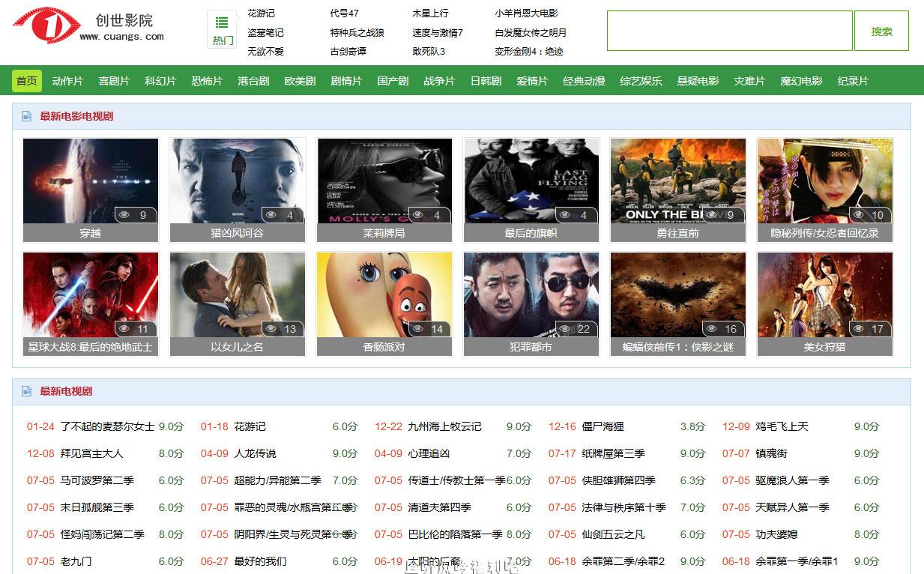Viewport: 924px width, 574px height.
Task: Open TV series 了不起的麦瑟尔女士
Action: pyautogui.click(x=107, y=426)
